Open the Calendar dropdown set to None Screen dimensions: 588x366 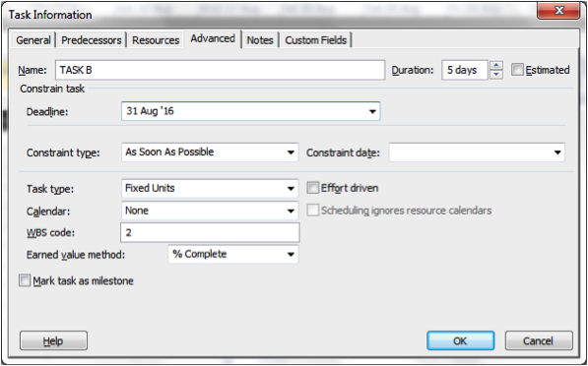click(x=291, y=211)
